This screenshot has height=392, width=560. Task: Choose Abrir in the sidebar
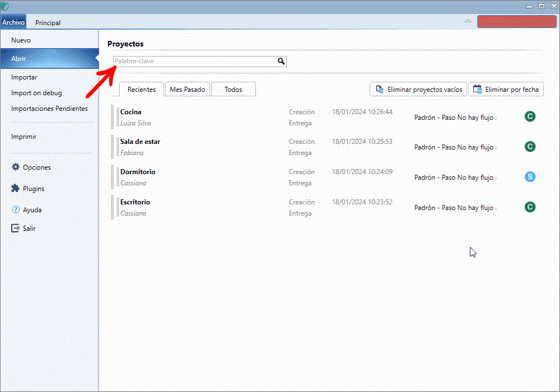click(x=50, y=59)
